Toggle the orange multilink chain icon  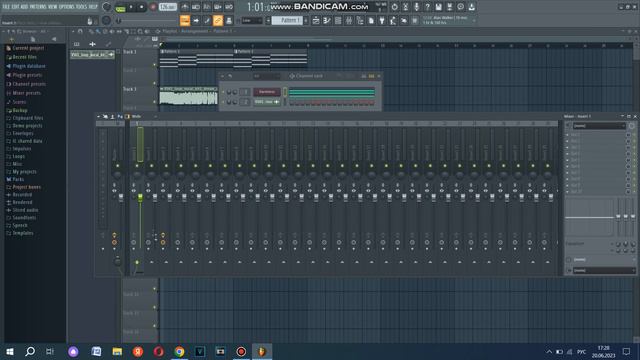click(x=218, y=20)
